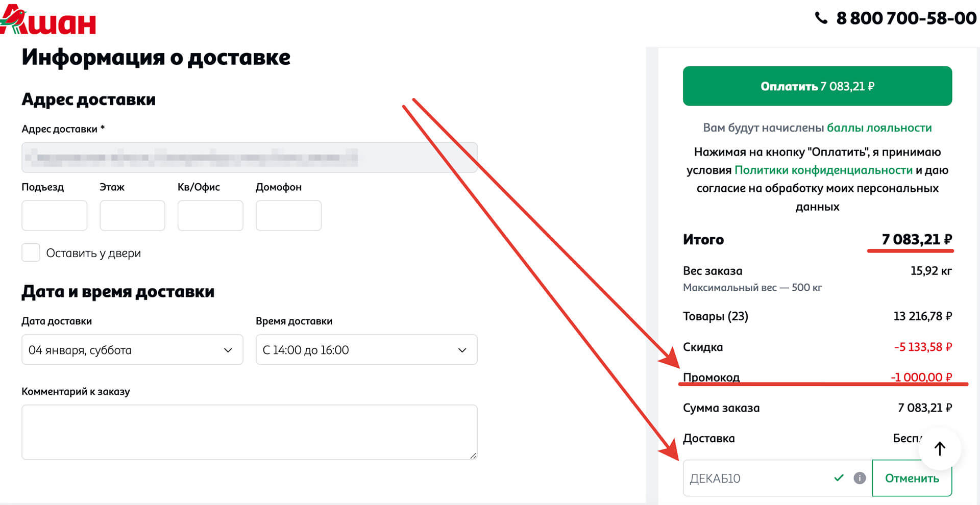The height and width of the screenshot is (505, 980).
Task: Open the delivery time dropdown
Action: click(365, 350)
